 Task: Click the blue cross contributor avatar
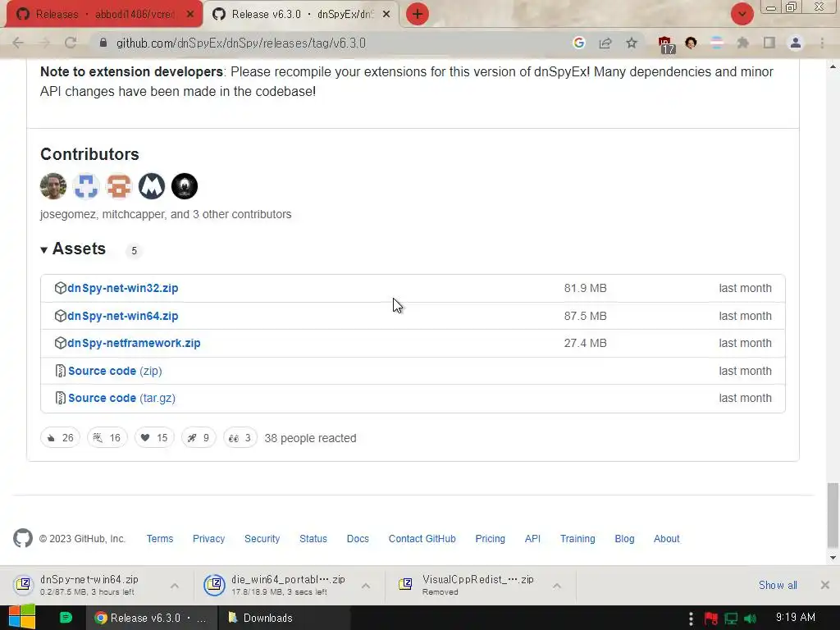click(x=85, y=186)
